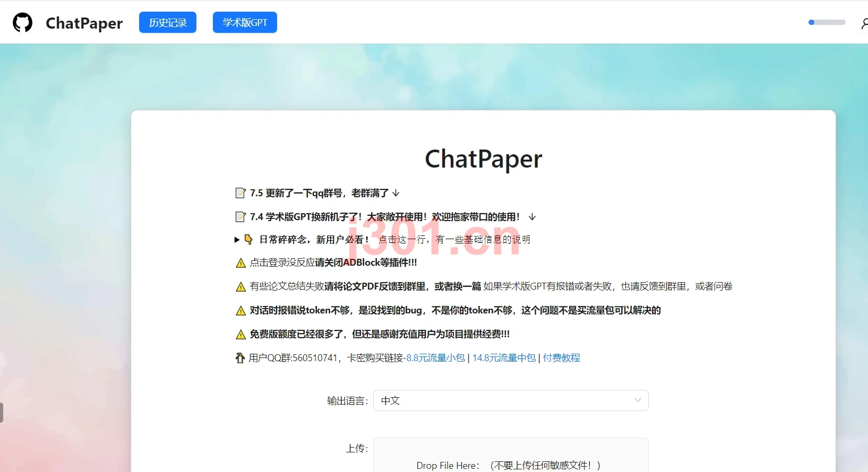Open the 输出语言 dropdown showing 中文
868x472 pixels.
(511, 400)
